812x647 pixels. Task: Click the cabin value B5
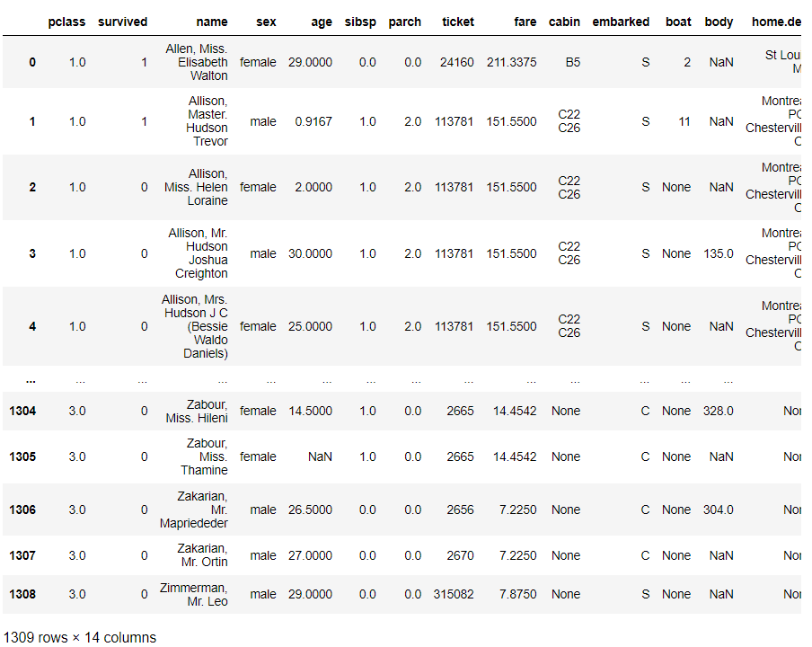click(571, 63)
